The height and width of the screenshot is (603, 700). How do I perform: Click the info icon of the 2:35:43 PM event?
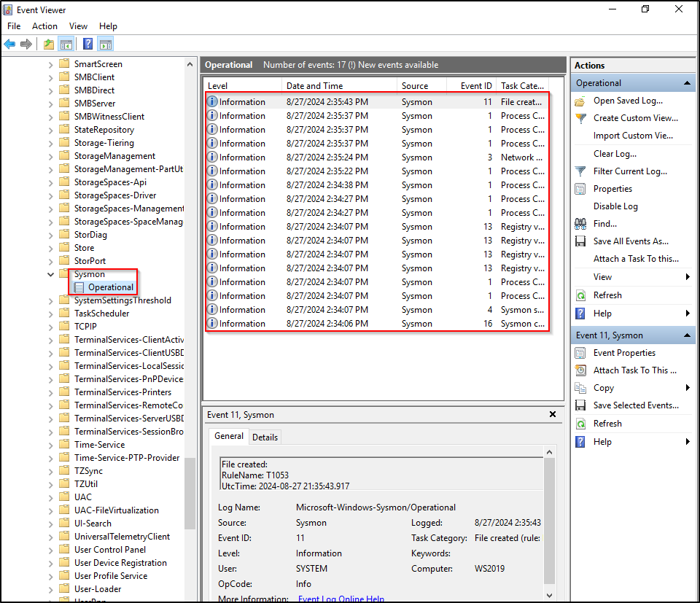click(x=212, y=102)
